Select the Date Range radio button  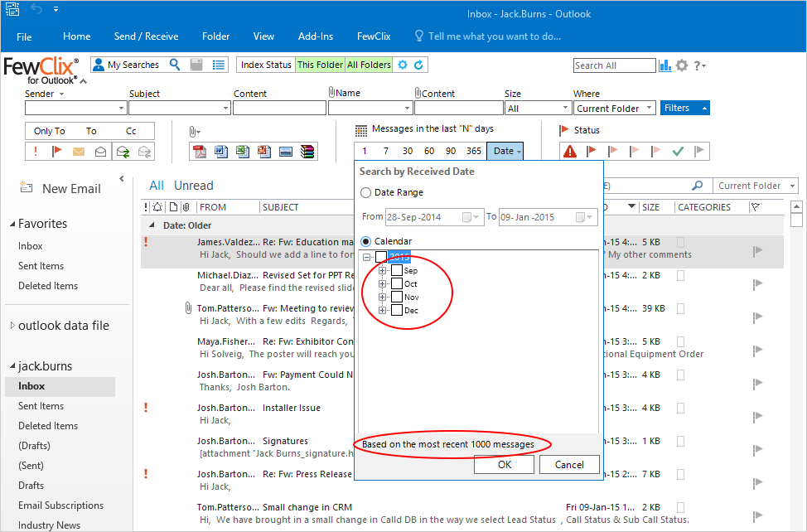366,192
